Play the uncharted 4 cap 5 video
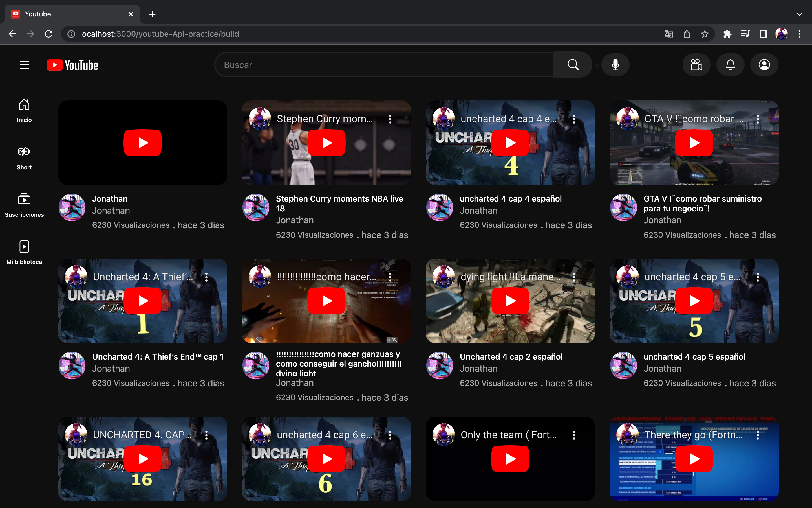Viewport: 812px width, 508px height. [694, 301]
